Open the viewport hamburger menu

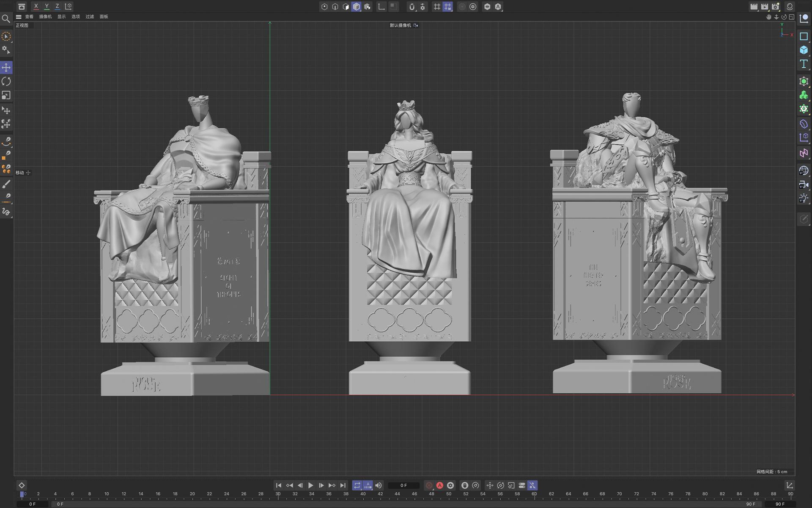coord(19,17)
